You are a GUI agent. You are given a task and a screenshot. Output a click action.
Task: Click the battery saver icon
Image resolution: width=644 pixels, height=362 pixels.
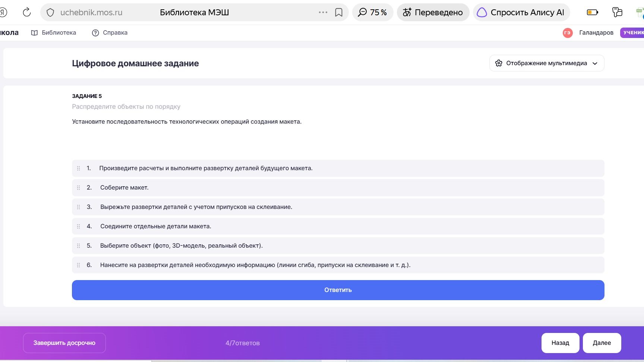click(592, 12)
